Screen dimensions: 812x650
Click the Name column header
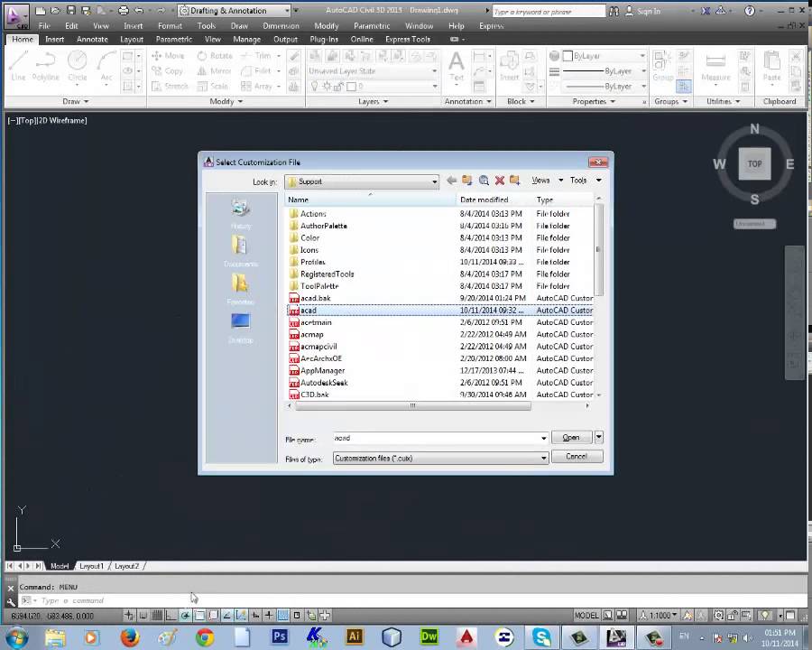click(370, 200)
